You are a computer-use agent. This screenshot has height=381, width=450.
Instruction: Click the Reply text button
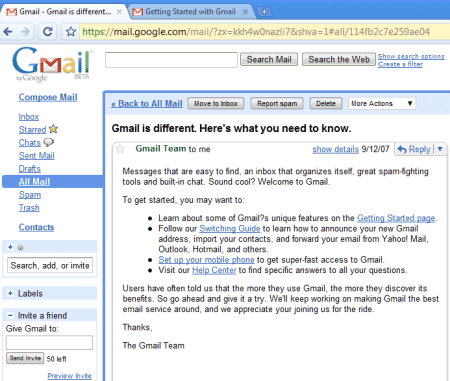(420, 149)
